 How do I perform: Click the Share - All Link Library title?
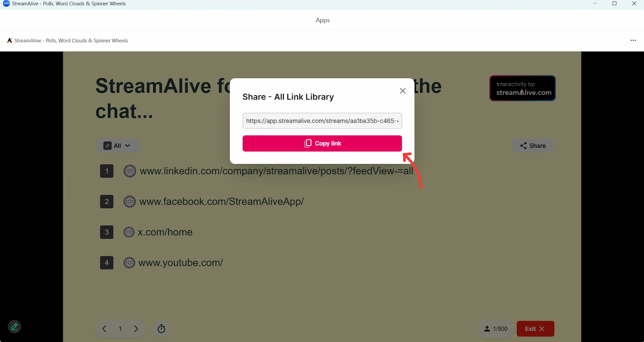point(288,97)
